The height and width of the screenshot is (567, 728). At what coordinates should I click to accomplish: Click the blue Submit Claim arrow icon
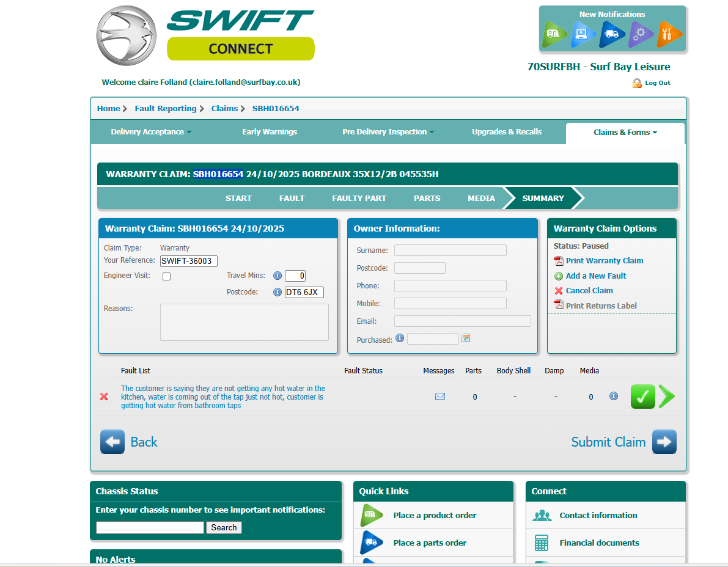664,442
